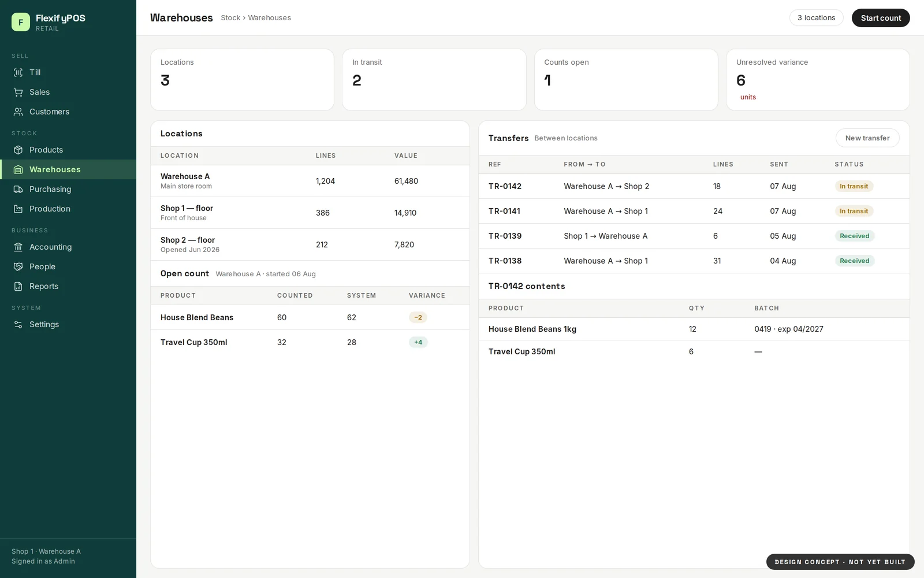
Task: Open Accounting from sidebar
Action: pyautogui.click(x=68, y=247)
